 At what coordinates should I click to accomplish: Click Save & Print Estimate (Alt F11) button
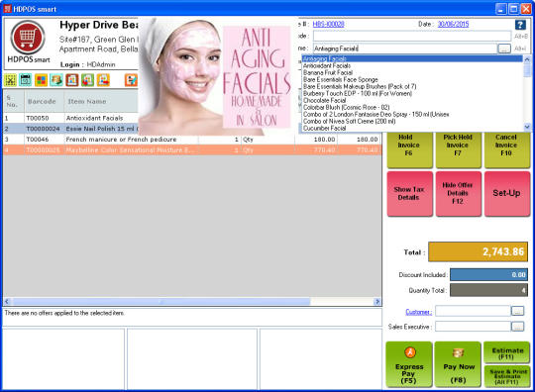pos(507,376)
